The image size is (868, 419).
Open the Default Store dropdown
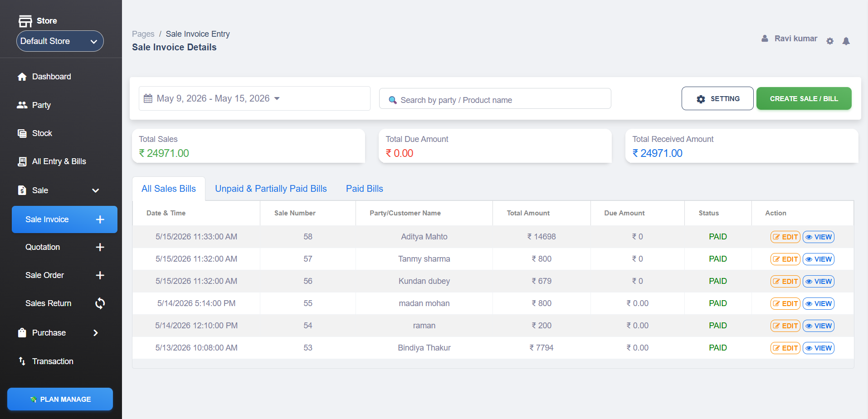(60, 41)
